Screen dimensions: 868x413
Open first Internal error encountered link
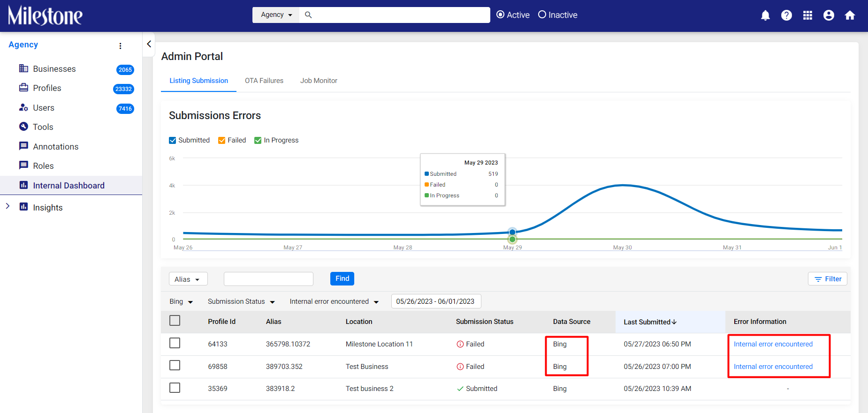[x=773, y=344]
